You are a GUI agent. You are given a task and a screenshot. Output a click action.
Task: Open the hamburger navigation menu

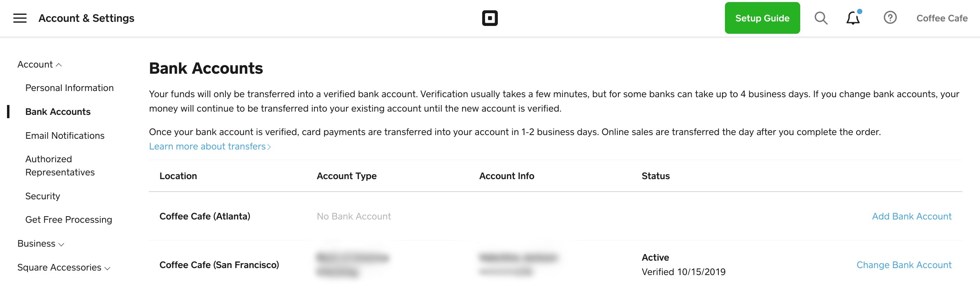click(x=20, y=18)
